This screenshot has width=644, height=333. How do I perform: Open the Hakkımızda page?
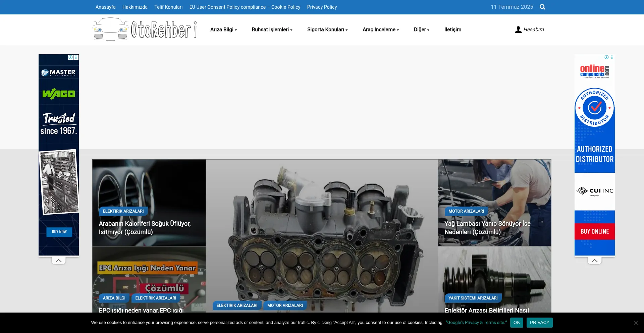coord(135,7)
